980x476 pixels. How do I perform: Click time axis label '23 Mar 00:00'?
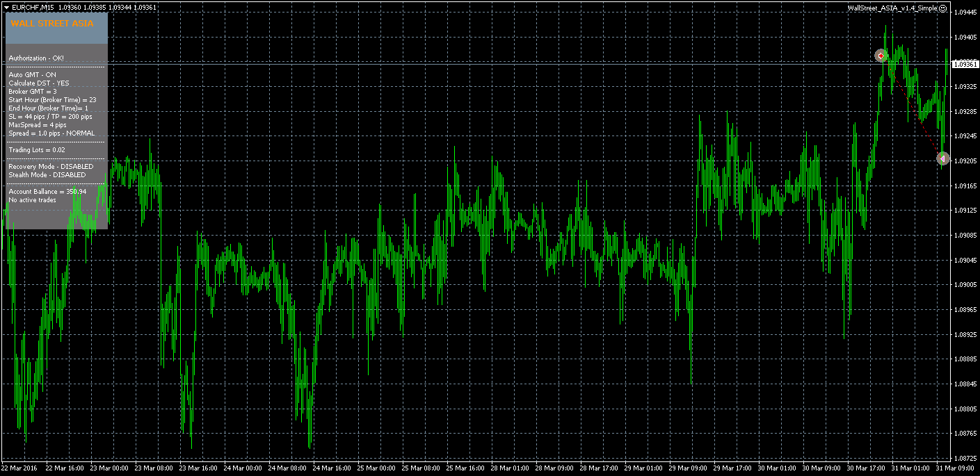(110, 468)
